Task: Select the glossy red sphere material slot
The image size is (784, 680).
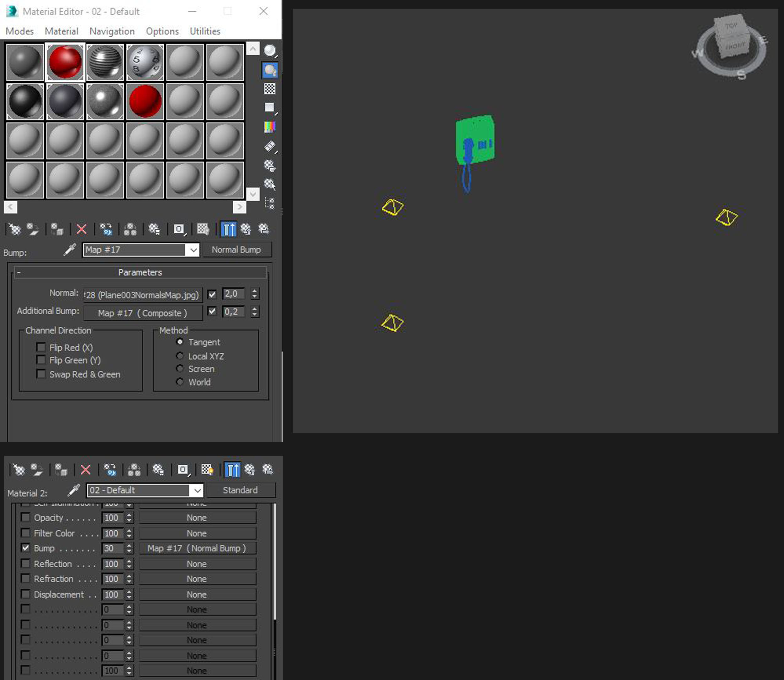Action: [65, 62]
